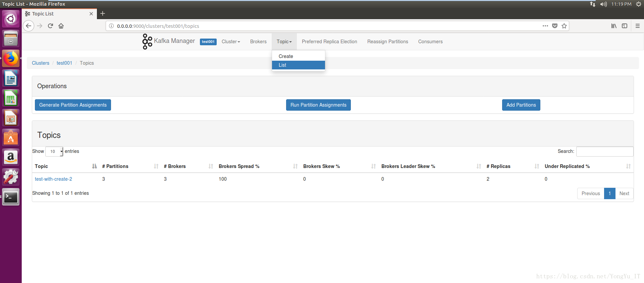Click Run Partition Assignments button
This screenshot has height=283, width=644.
point(318,105)
